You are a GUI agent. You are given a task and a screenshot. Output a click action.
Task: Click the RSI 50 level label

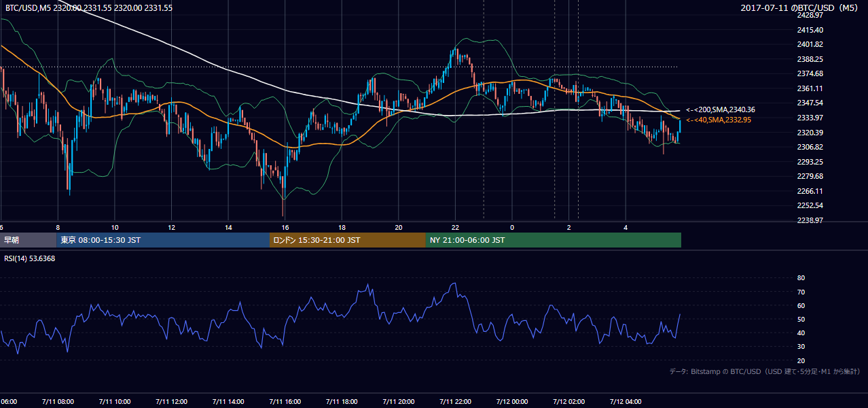point(801,319)
